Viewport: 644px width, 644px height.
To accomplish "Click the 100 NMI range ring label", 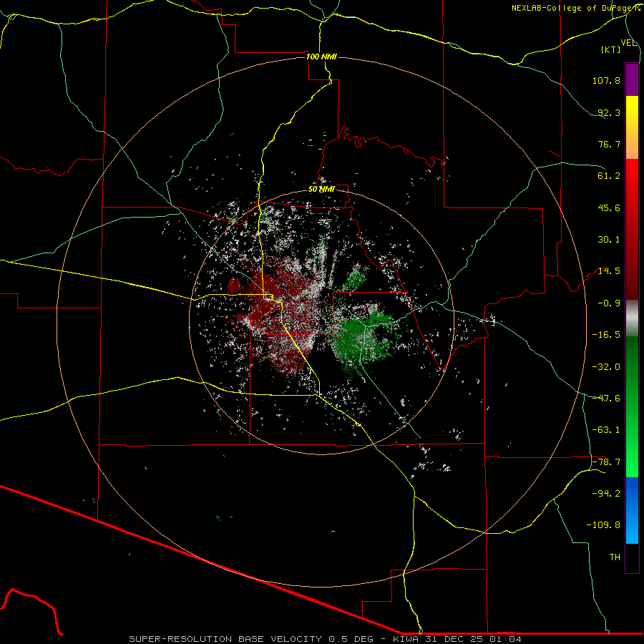I will click(x=321, y=57).
